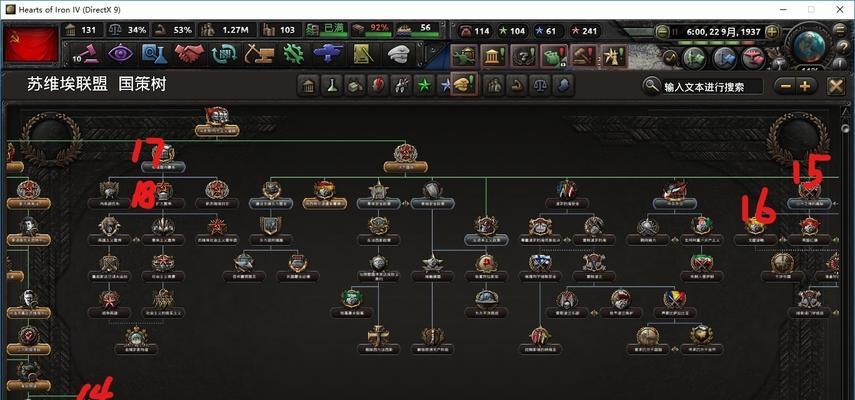Open the Trade menu icon
Image resolution: width=855 pixels, height=400 pixels.
(223, 53)
